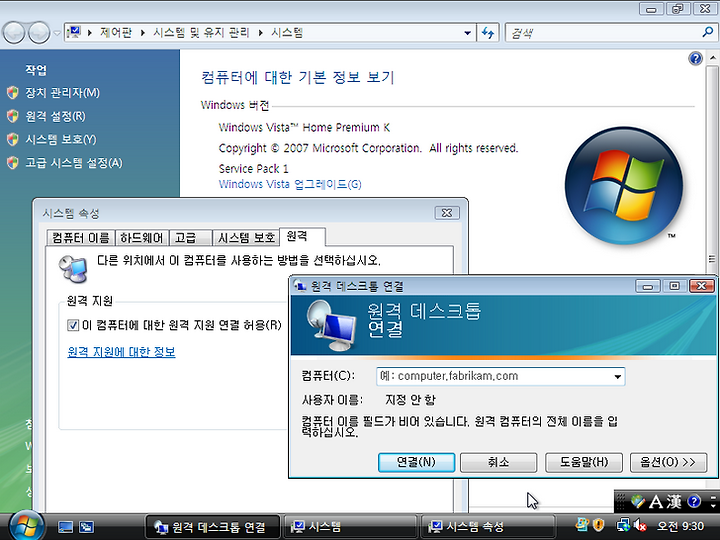Click 漢 Hanja conversion icon
This screenshot has height=540, width=720.
point(674,502)
